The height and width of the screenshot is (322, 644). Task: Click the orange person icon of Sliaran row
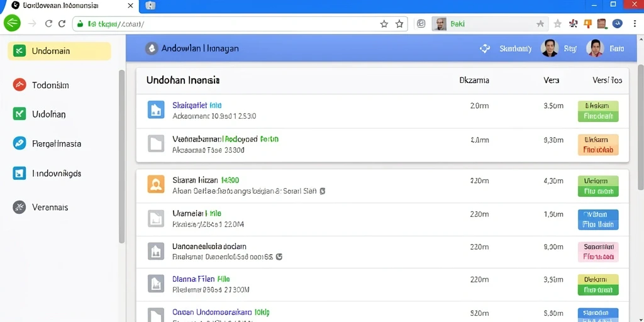tap(156, 184)
